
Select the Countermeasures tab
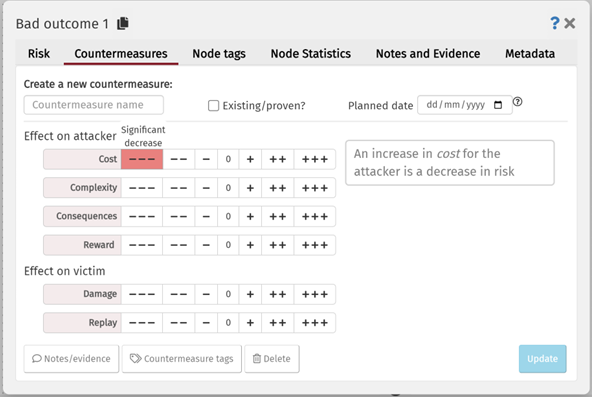point(121,54)
